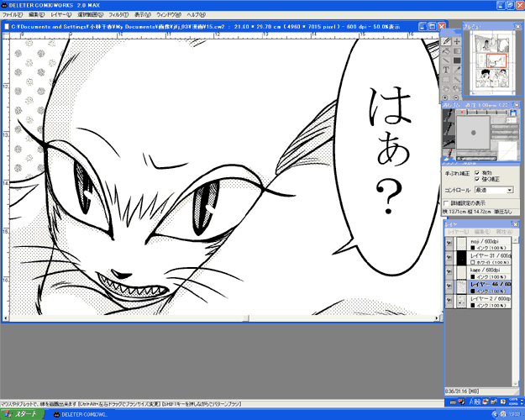Open the ヘルプ(H) menu

(x=197, y=15)
